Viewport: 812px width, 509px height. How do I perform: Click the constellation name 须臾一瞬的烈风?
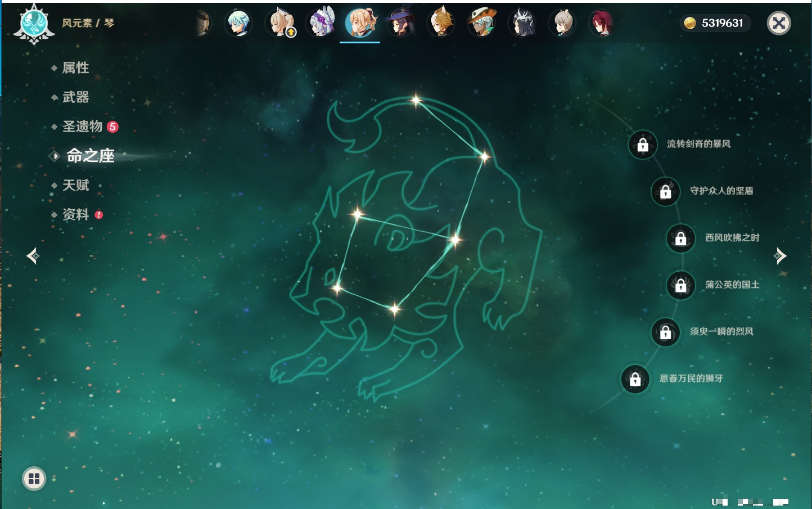721,331
